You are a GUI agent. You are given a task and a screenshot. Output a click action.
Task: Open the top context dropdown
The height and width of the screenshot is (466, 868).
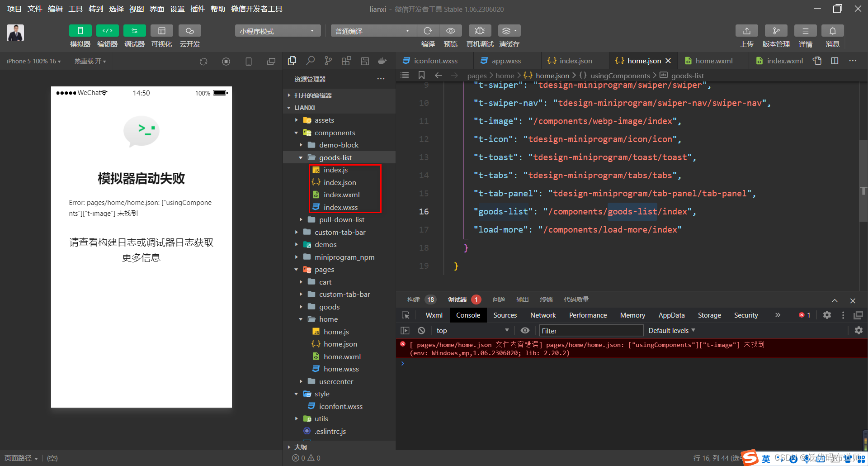(x=472, y=331)
